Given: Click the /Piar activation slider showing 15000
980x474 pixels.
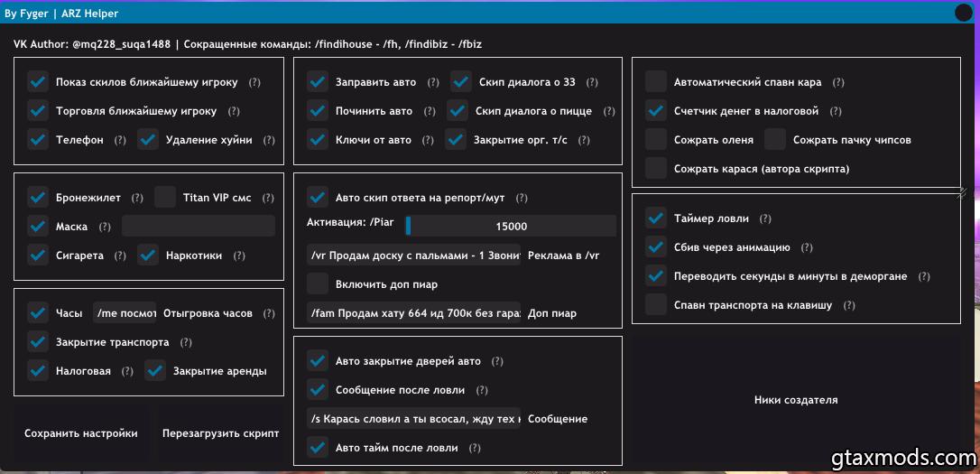Looking at the screenshot, I should click(511, 227).
